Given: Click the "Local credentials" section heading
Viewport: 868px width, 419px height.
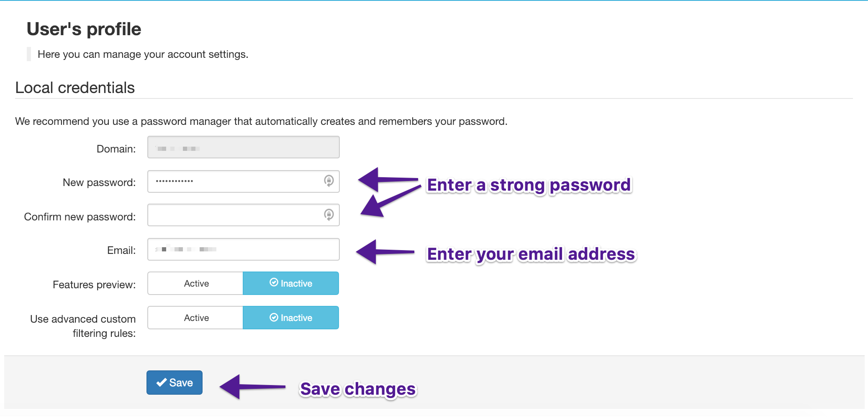Looking at the screenshot, I should (75, 88).
